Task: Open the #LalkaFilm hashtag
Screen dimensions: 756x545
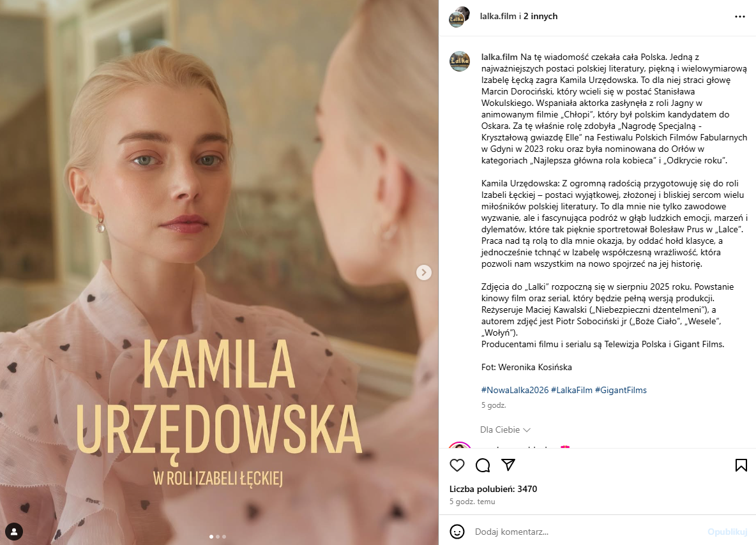Action: [571, 390]
